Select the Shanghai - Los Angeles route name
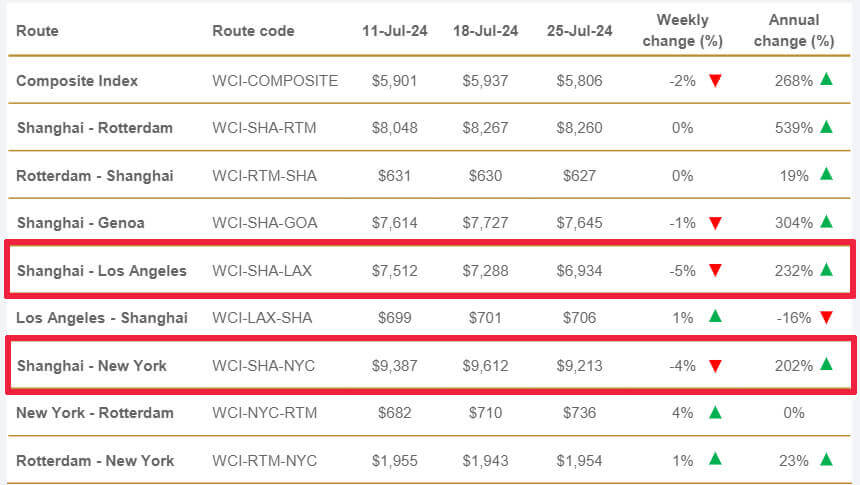Viewport: 860px width, 485px height. point(101,271)
